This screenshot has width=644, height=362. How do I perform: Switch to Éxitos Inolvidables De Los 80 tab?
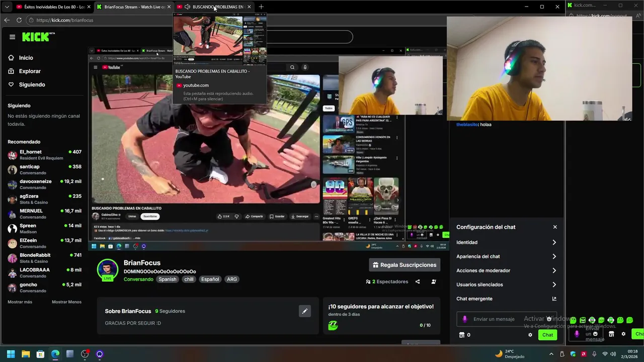53,7
